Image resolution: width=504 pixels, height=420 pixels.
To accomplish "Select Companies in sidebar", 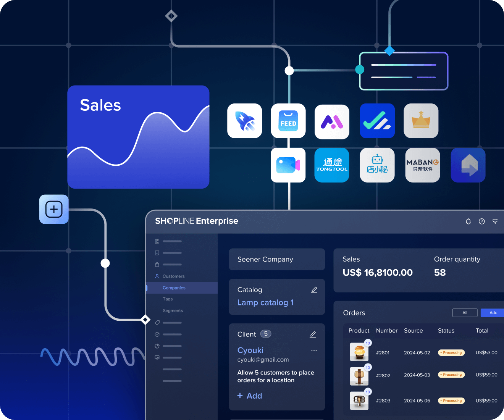I will click(182, 288).
